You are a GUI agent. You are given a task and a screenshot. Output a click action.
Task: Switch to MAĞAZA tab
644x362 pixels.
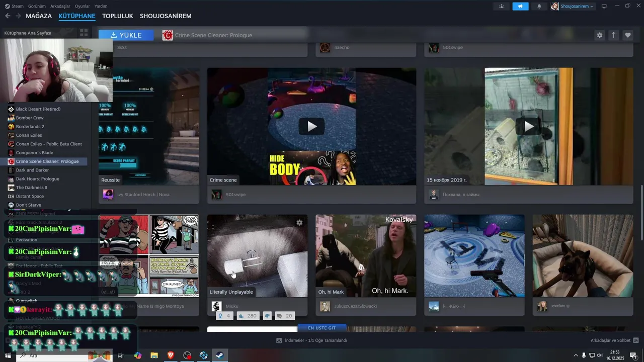click(39, 16)
